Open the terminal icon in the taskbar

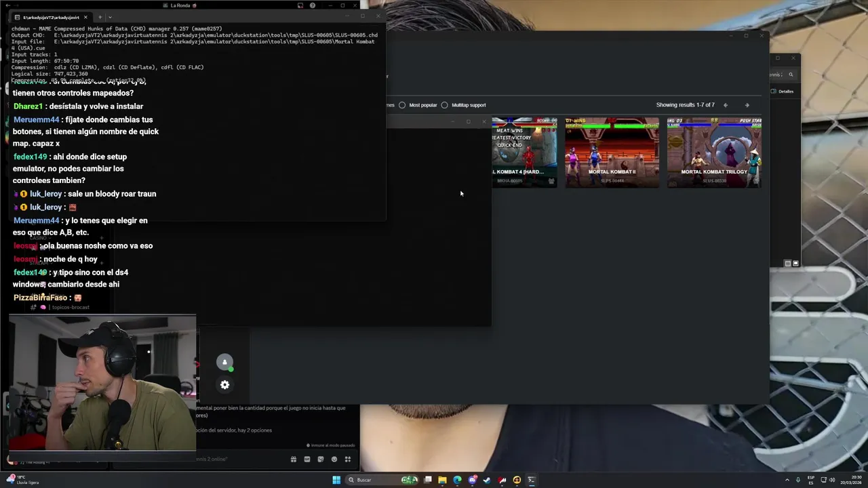[532, 480]
